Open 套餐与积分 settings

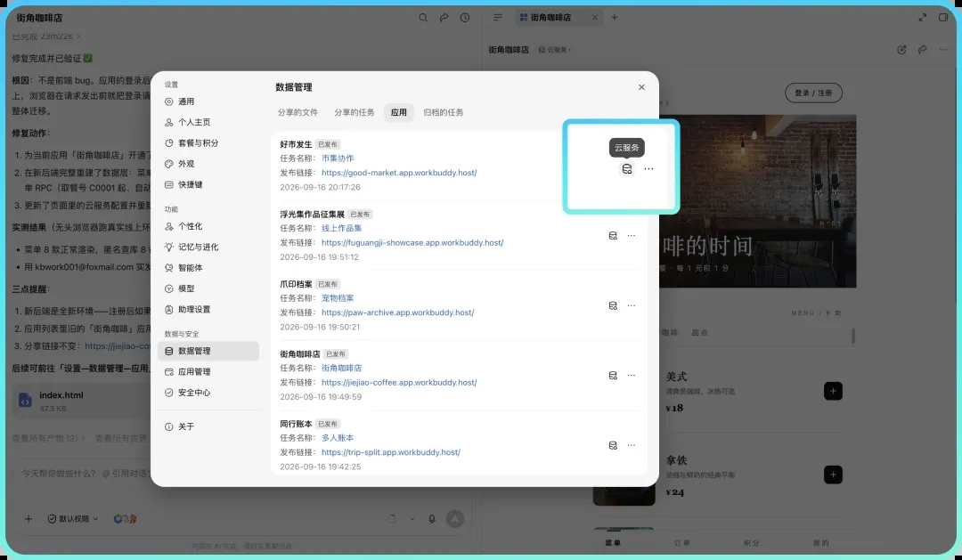tap(208, 143)
